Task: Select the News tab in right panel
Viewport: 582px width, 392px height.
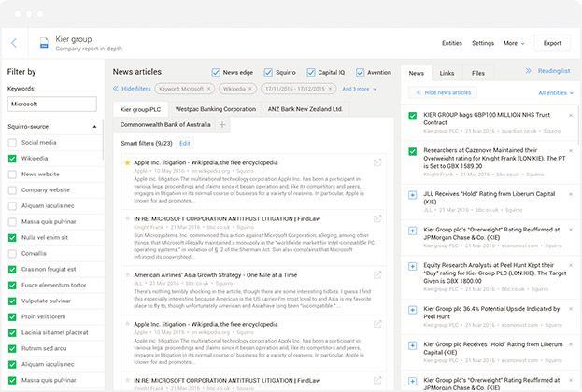Action: point(416,73)
